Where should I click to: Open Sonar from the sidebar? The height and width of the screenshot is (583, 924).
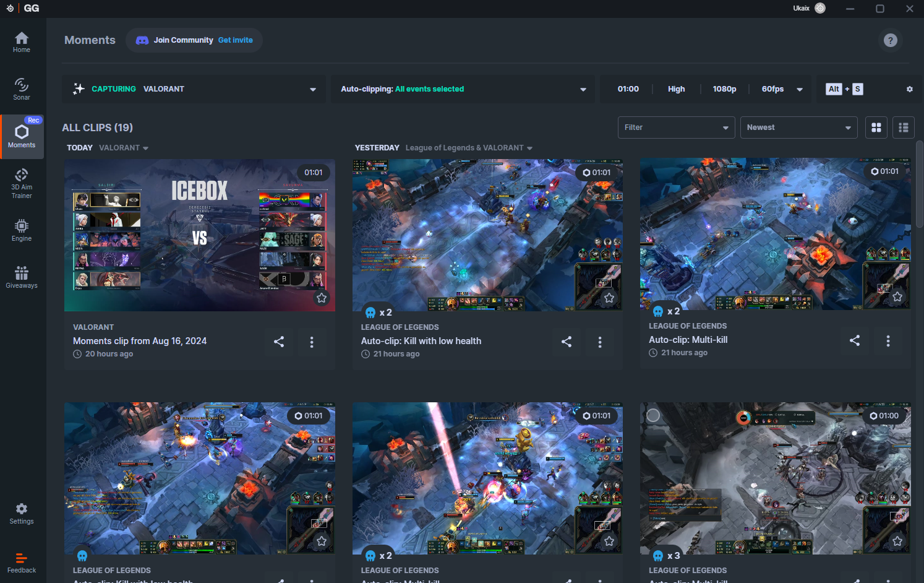pyautogui.click(x=22, y=89)
